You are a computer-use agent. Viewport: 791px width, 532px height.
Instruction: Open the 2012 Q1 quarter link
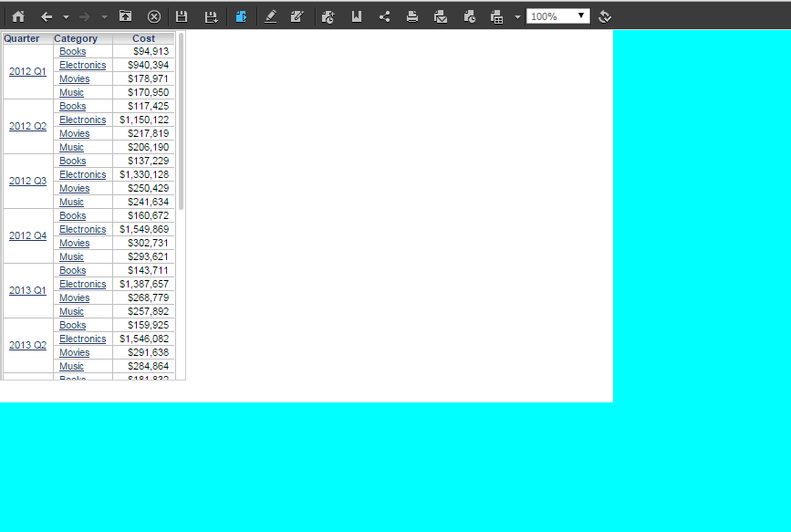tap(27, 71)
